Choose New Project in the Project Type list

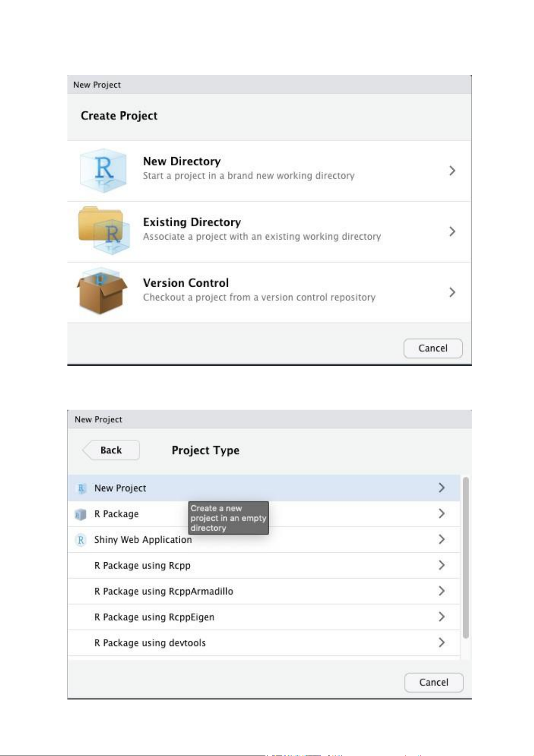pos(264,488)
